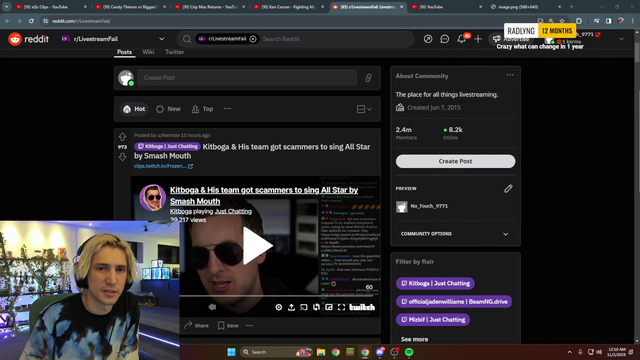Screen dimensions: 640x360
Task: Open the browser extensions puzzle icon
Action: (x=579, y=21)
